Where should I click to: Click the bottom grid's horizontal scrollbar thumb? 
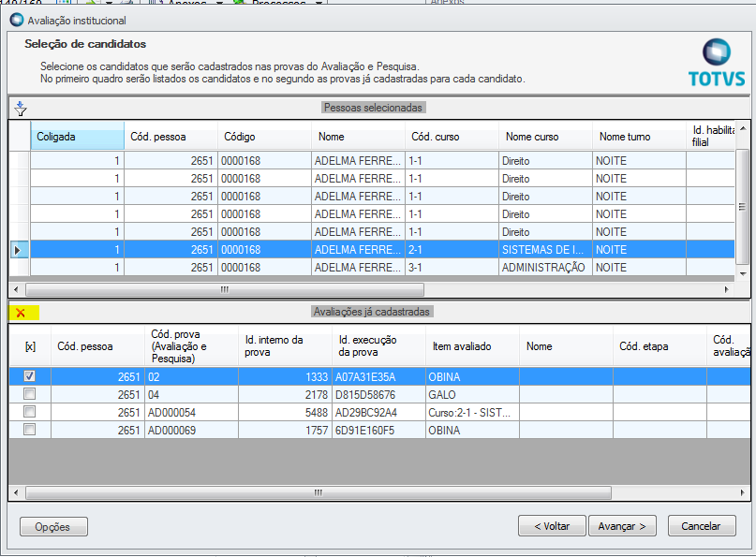[x=319, y=493]
